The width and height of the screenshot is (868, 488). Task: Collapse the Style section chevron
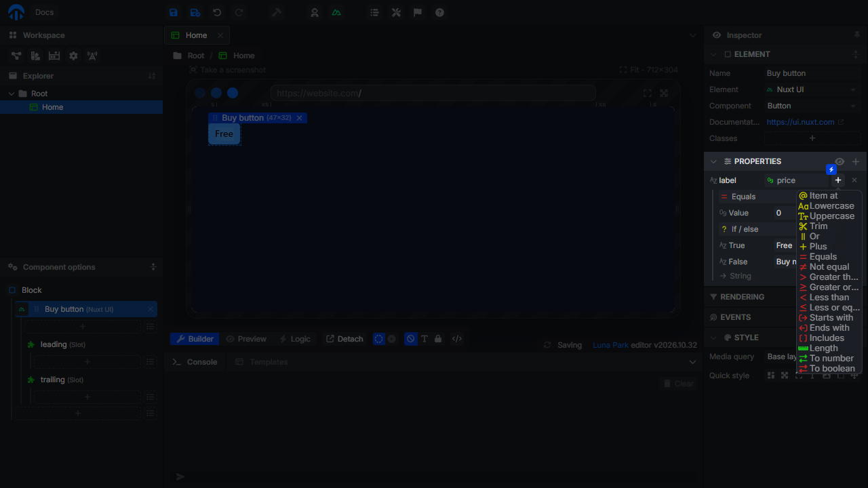(713, 338)
